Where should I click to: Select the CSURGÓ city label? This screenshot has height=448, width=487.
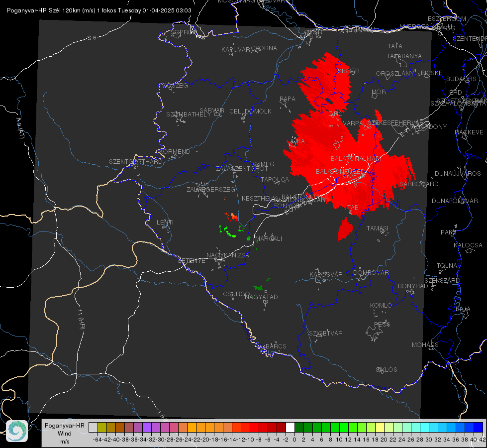[236, 294]
